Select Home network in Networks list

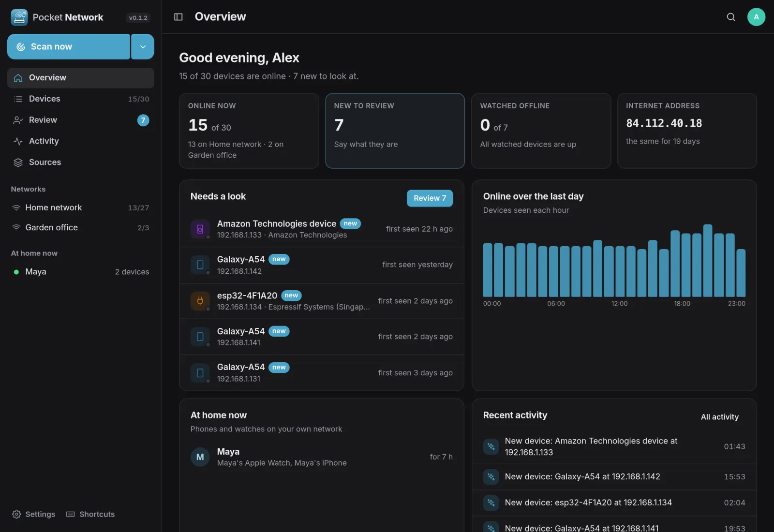[x=81, y=207]
